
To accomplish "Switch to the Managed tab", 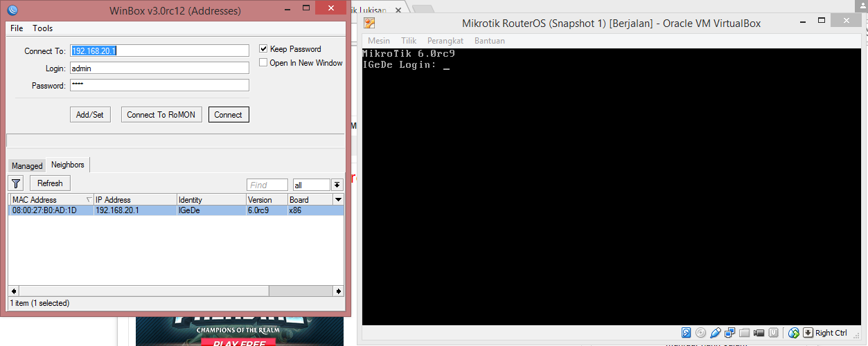I will [x=27, y=166].
